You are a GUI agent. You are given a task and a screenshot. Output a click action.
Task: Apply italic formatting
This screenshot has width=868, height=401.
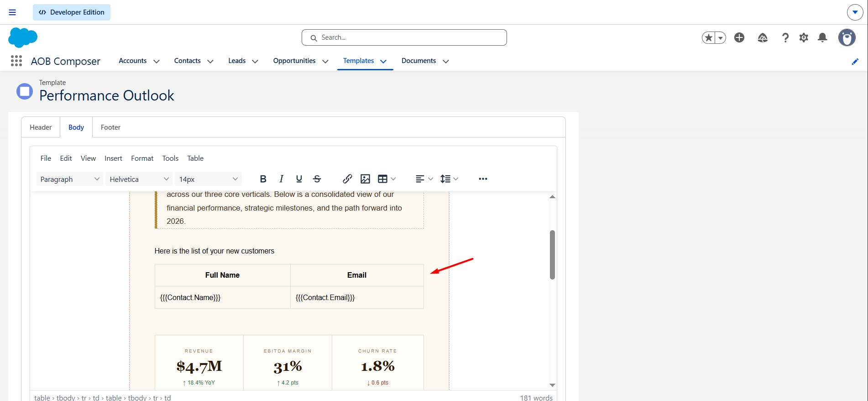pyautogui.click(x=281, y=179)
